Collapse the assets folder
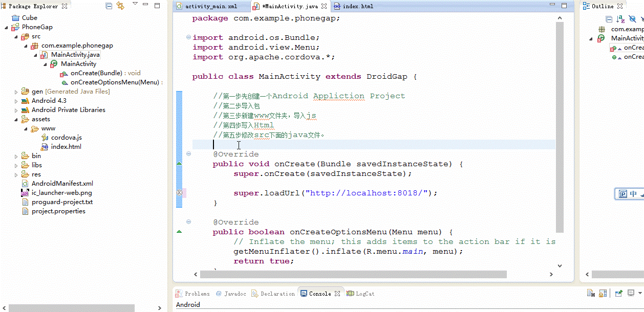 click(16, 119)
